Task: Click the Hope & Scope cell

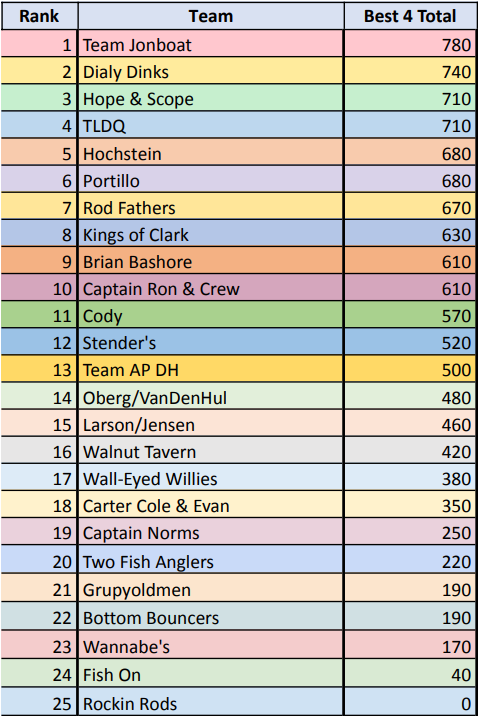Action: (211, 98)
